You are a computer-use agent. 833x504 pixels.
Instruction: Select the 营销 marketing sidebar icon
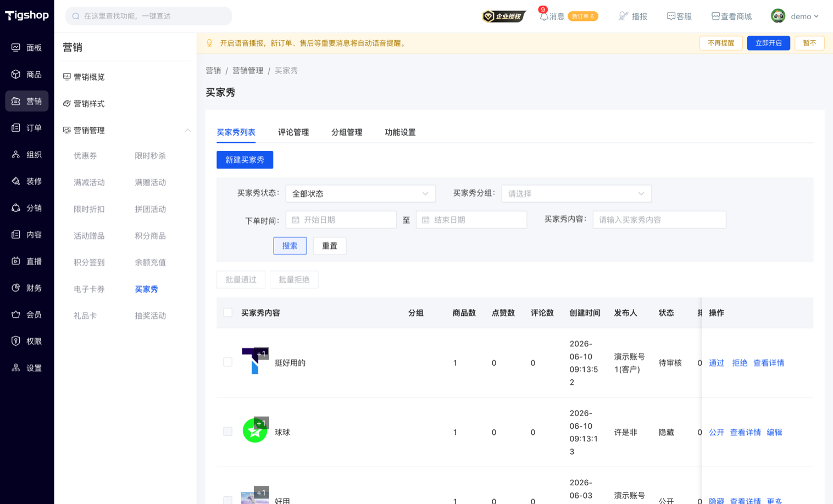[x=16, y=101]
